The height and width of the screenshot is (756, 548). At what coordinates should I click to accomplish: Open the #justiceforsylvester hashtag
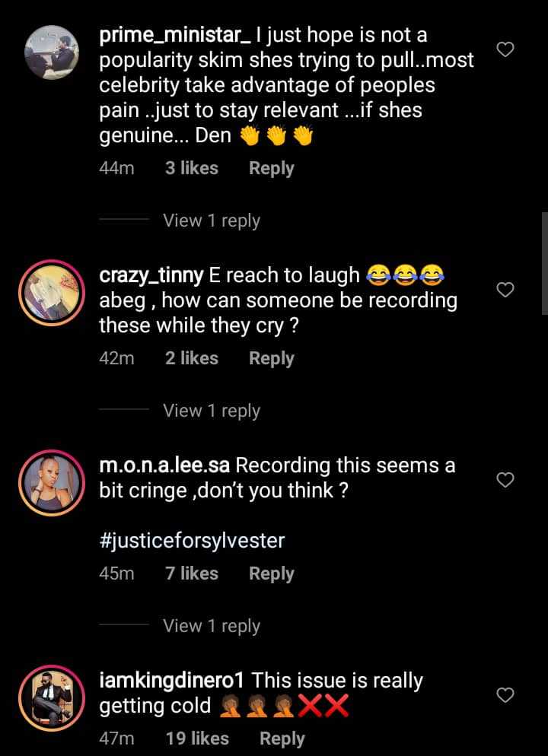click(192, 541)
